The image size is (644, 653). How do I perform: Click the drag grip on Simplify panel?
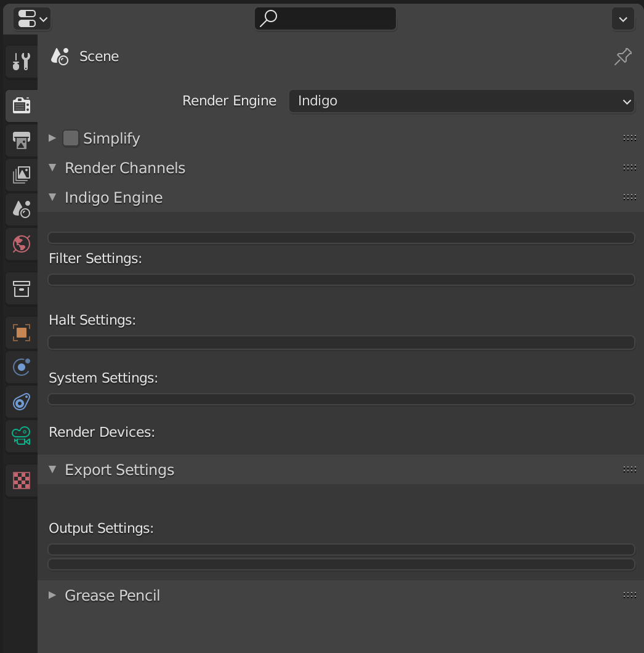click(629, 138)
